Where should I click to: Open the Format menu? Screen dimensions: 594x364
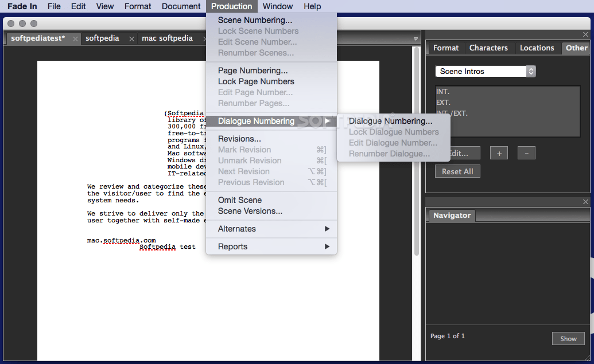[138, 6]
